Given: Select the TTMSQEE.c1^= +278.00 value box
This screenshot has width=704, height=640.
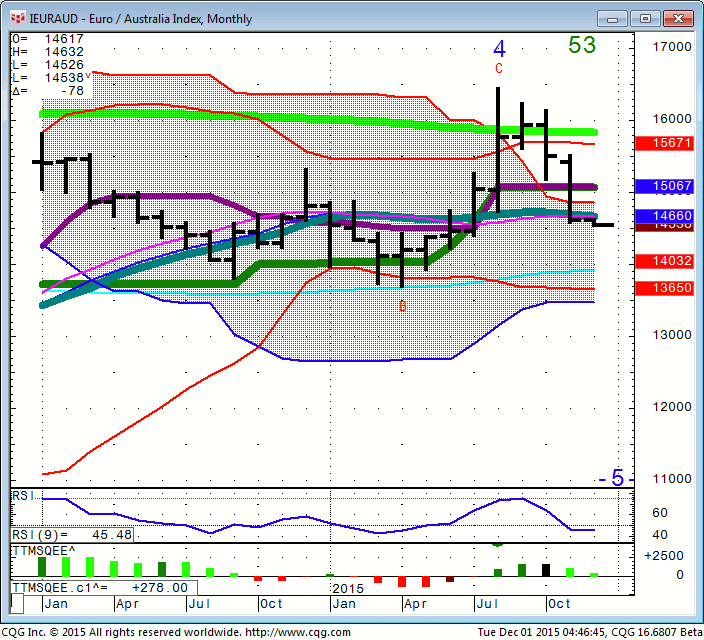Looking at the screenshot, I should pyautogui.click(x=104, y=588).
